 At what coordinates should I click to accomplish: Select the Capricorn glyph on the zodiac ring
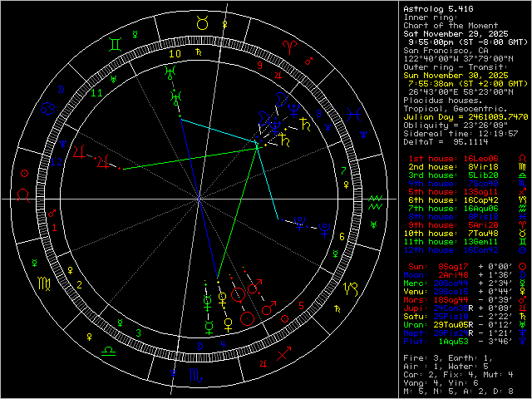coord(352,288)
